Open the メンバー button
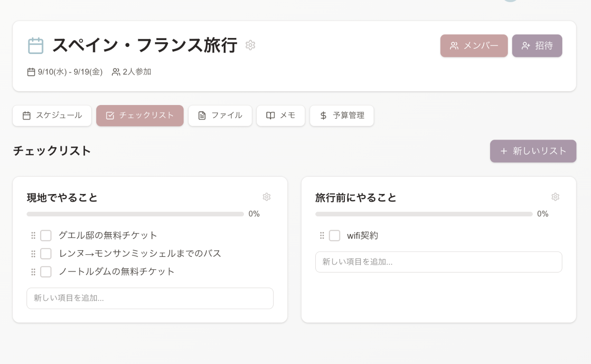 [x=474, y=46]
